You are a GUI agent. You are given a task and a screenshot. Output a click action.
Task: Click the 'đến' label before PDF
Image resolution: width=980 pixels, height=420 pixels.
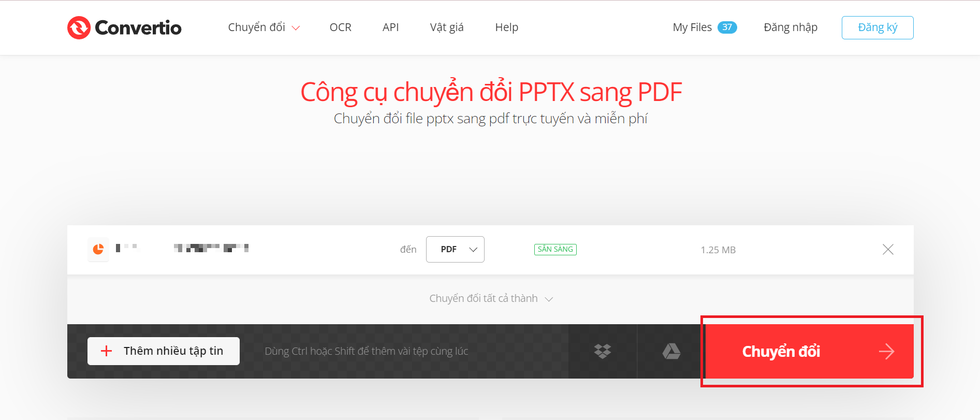408,250
